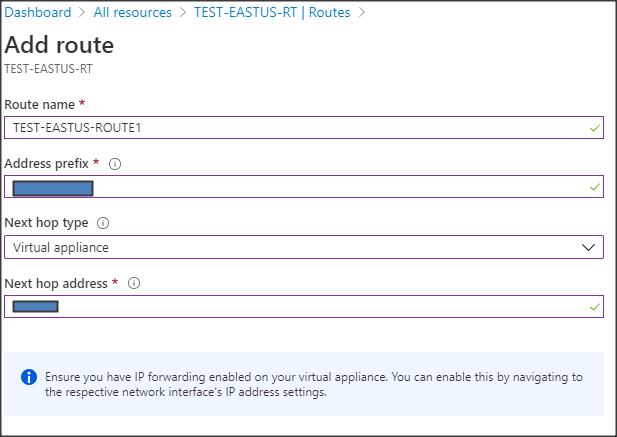Click the breadcrumb chevron after All resources
Image resolution: width=617 pixels, height=437 pixels.
182,13
